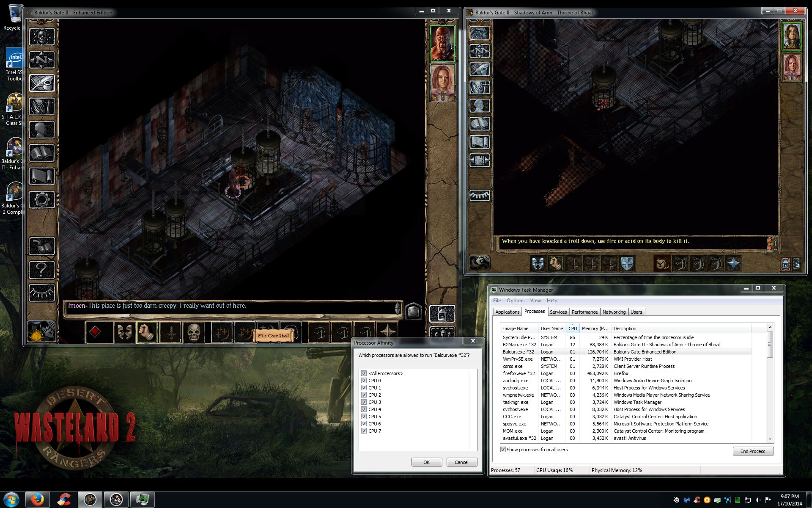Screen dimensions: 812x508
Task: Open the View menu in Task Manager
Action: coord(535,301)
